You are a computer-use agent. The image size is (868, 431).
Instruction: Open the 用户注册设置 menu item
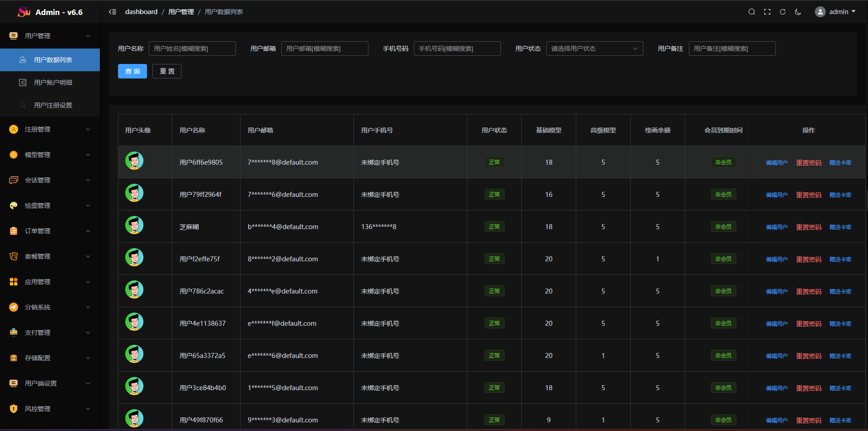tap(50, 105)
